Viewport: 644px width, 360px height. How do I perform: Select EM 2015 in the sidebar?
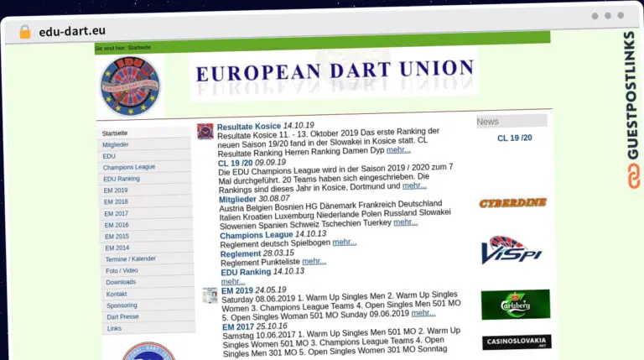117,237
